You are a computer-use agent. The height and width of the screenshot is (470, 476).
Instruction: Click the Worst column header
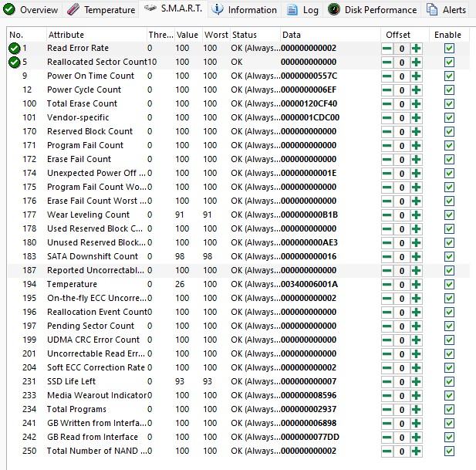pyautogui.click(x=216, y=35)
